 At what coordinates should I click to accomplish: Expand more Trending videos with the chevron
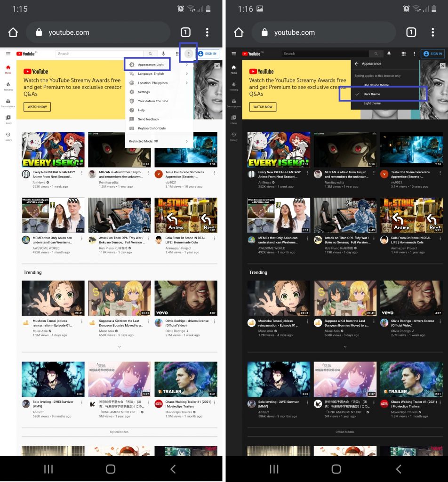[120, 347]
